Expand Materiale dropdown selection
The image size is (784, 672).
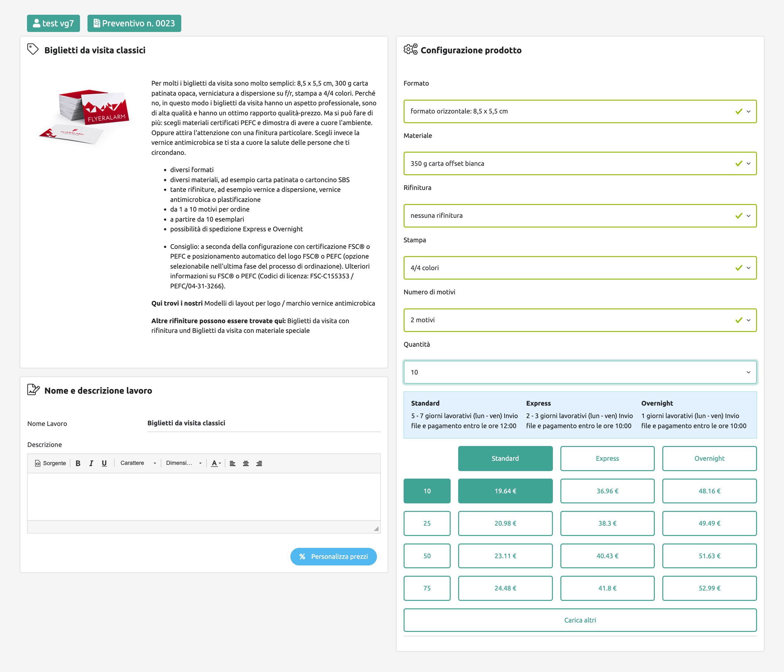coord(580,163)
